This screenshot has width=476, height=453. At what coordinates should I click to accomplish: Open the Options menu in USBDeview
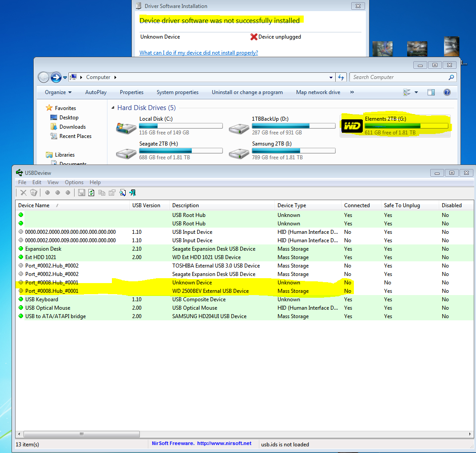[74, 182]
